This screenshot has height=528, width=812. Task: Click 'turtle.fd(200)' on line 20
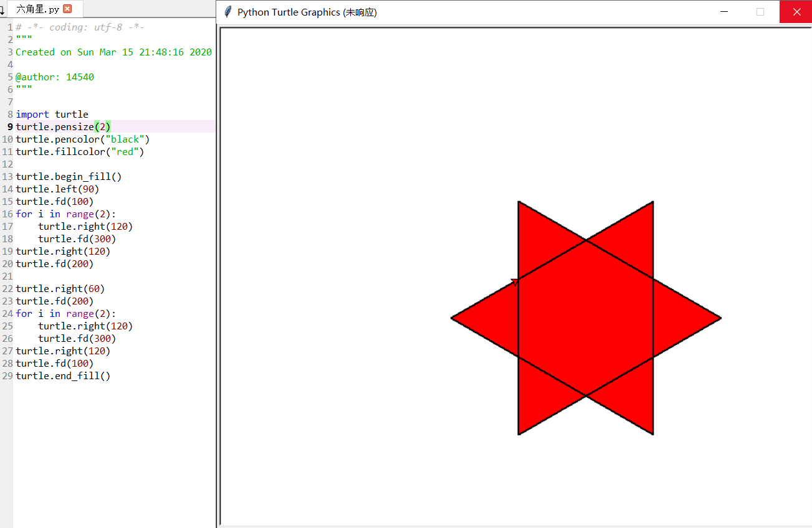click(x=55, y=263)
